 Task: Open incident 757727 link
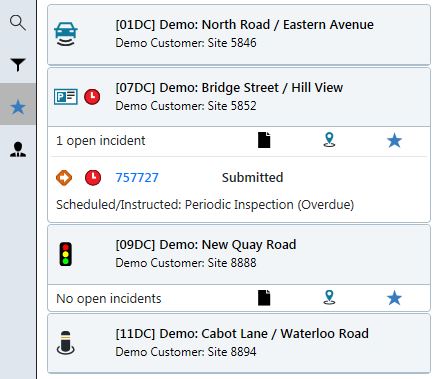(137, 178)
